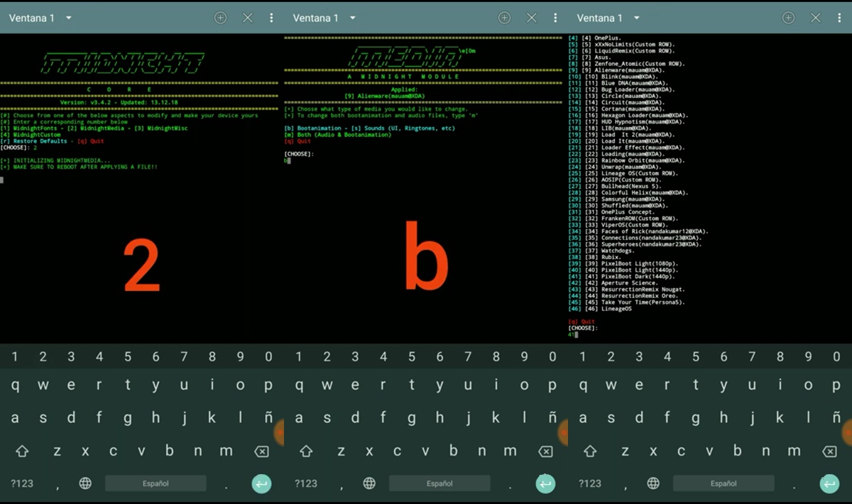The width and height of the screenshot is (852, 504).
Task: Tap letter r on MidnightCore screen keyboard
Action: tap(99, 385)
